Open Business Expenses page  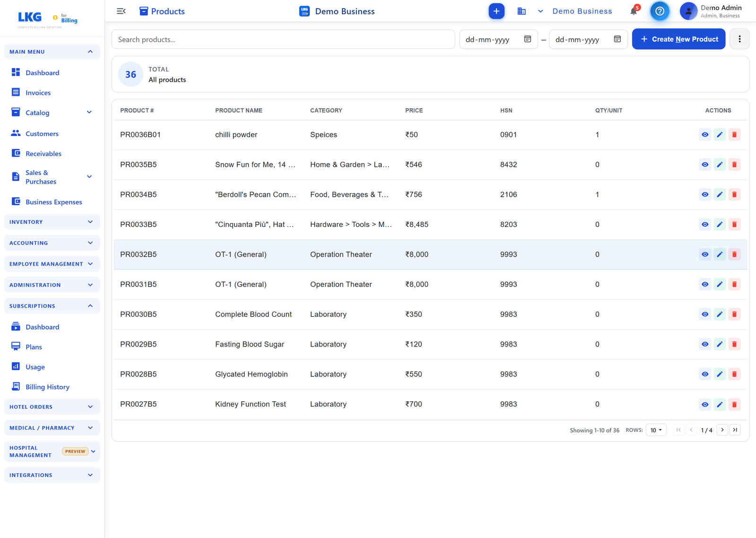(x=52, y=202)
